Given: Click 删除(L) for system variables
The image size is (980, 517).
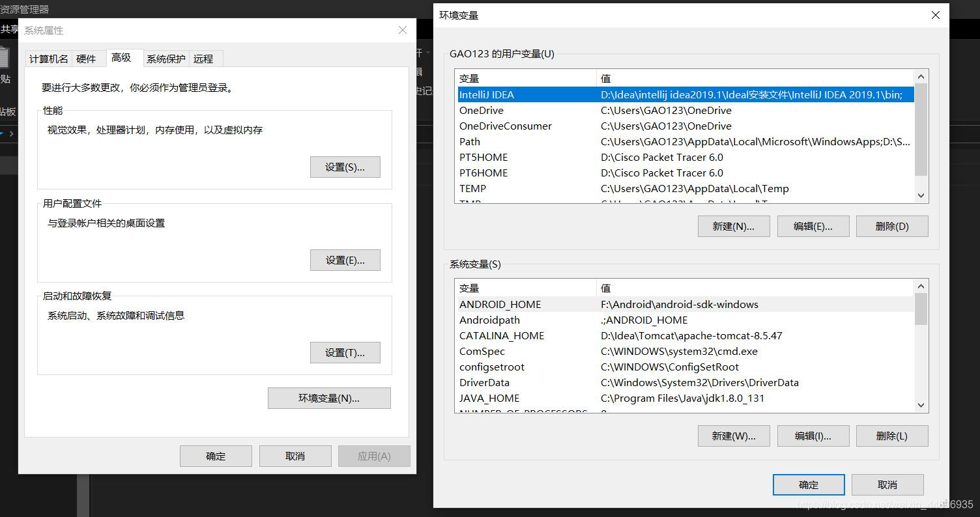Looking at the screenshot, I should coord(892,436).
